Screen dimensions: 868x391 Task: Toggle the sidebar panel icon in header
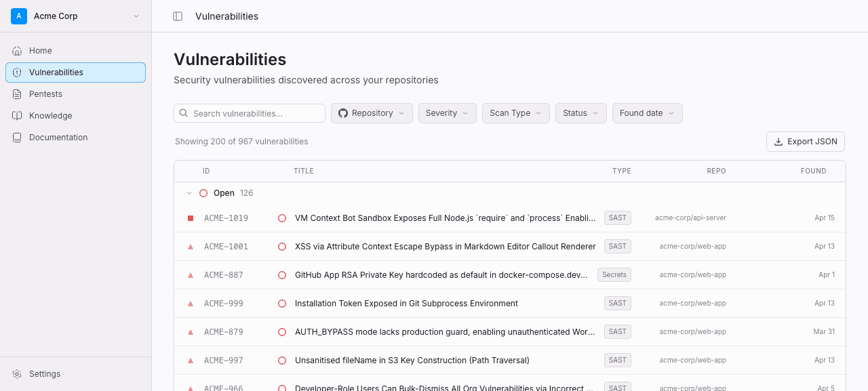pos(178,16)
